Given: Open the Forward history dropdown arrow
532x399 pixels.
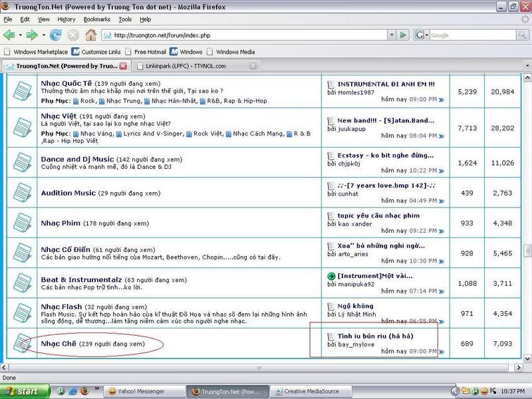Looking at the screenshot, I should pyautogui.click(x=43, y=35).
